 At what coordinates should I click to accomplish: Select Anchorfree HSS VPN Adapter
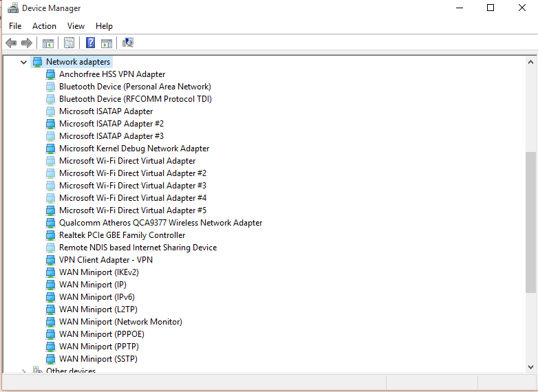click(x=112, y=74)
